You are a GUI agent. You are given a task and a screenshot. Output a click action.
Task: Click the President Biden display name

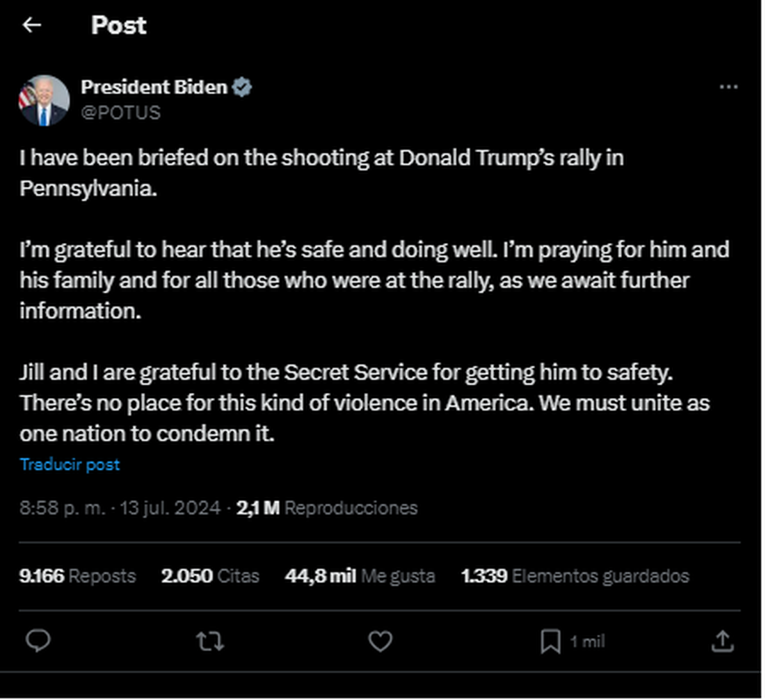coord(154,87)
